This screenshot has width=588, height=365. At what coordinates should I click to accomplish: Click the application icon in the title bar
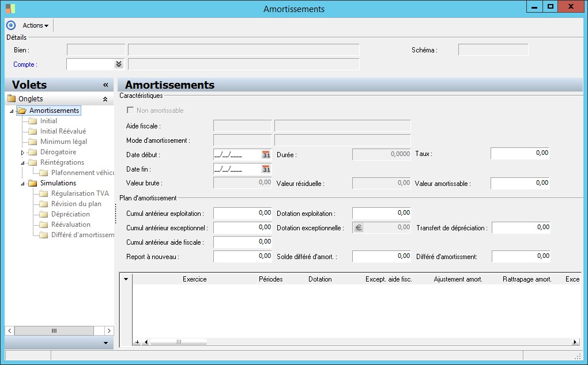pyautogui.click(x=10, y=9)
